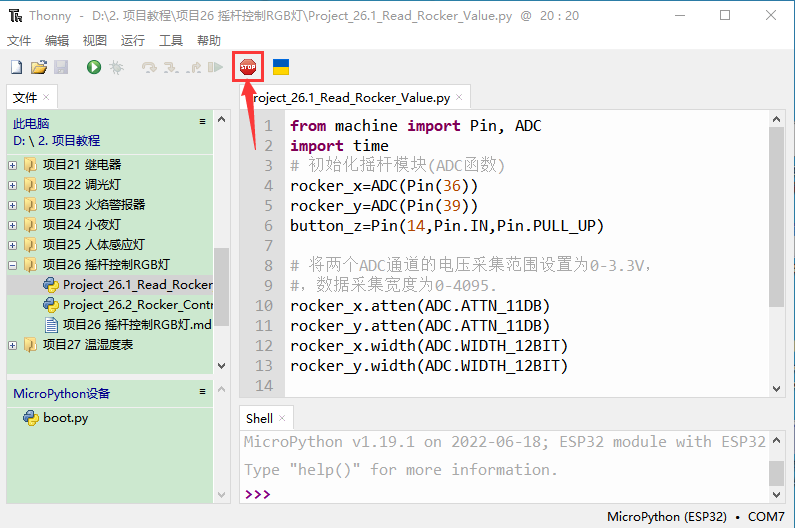The image size is (795, 528).
Task: Close the Project_26.1_Read_Rocker_Value.py editor tab
Action: click(459, 98)
